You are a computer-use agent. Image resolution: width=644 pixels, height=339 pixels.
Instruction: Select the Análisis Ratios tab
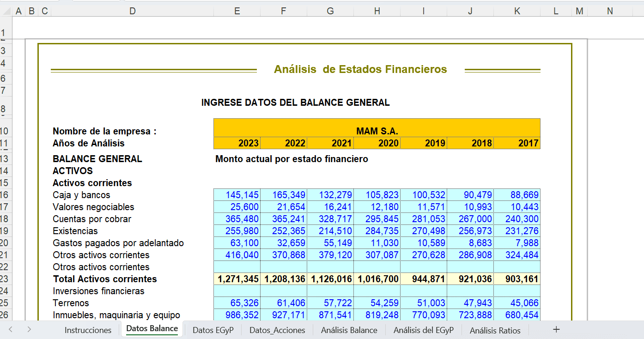tap(495, 330)
